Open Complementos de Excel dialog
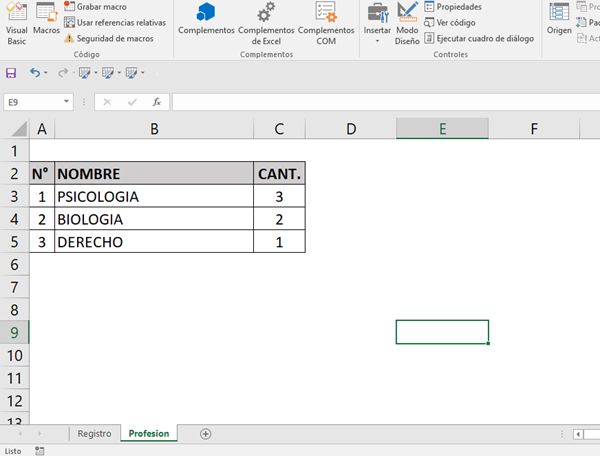This screenshot has width=600, height=456. [x=266, y=23]
